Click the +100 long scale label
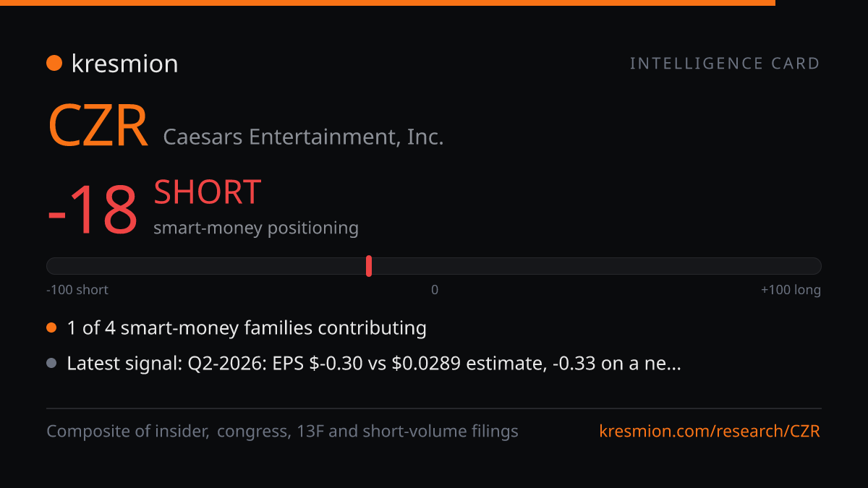 pyautogui.click(x=791, y=290)
